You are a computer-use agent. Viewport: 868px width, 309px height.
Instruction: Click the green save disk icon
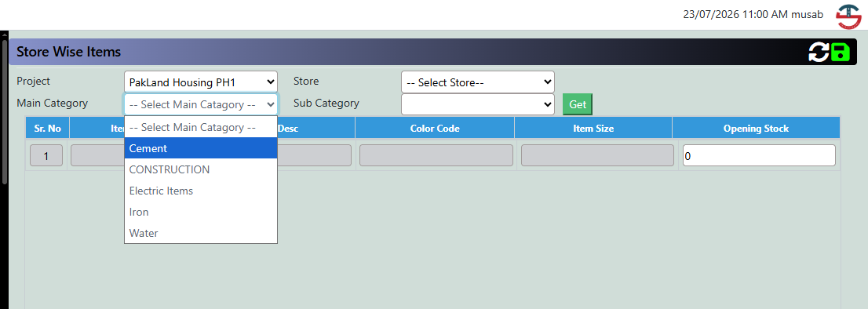coord(841,52)
